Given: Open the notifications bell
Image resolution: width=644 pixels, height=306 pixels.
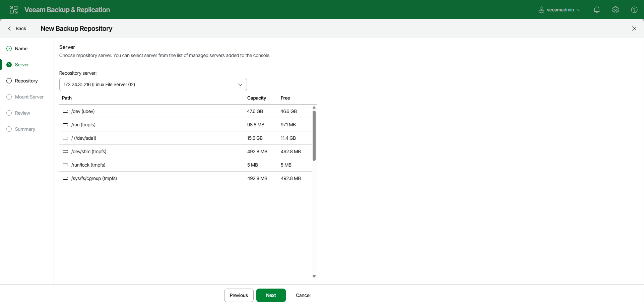Looking at the screenshot, I should click(x=597, y=10).
